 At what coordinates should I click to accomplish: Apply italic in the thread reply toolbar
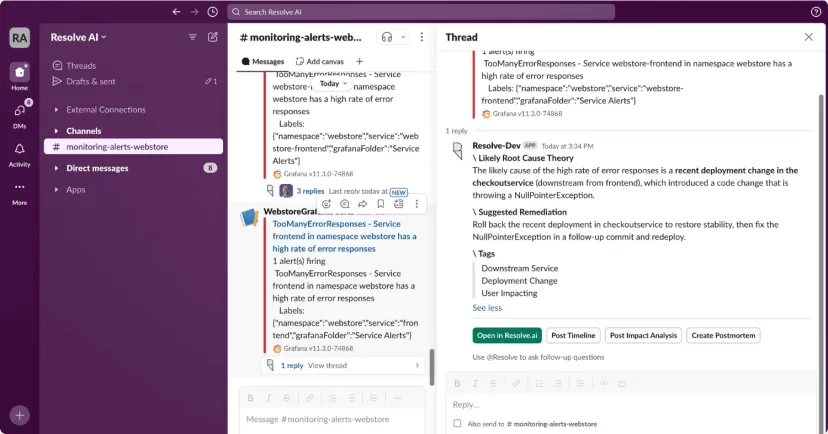click(475, 383)
